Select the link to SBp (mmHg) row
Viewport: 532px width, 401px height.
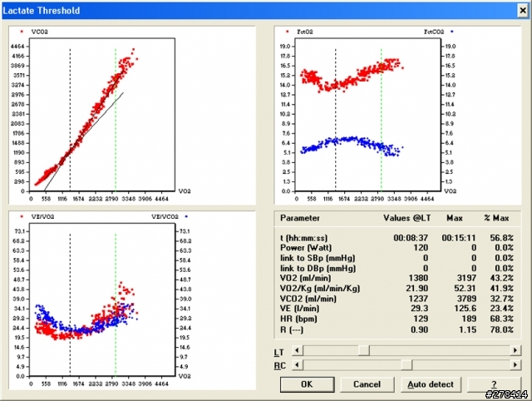397,258
